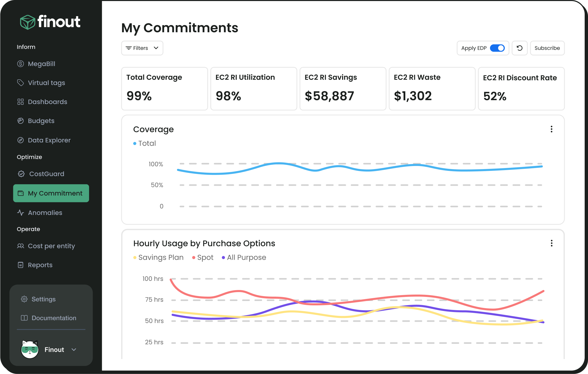Toggle the Apply EDP switch on

pyautogui.click(x=498, y=48)
